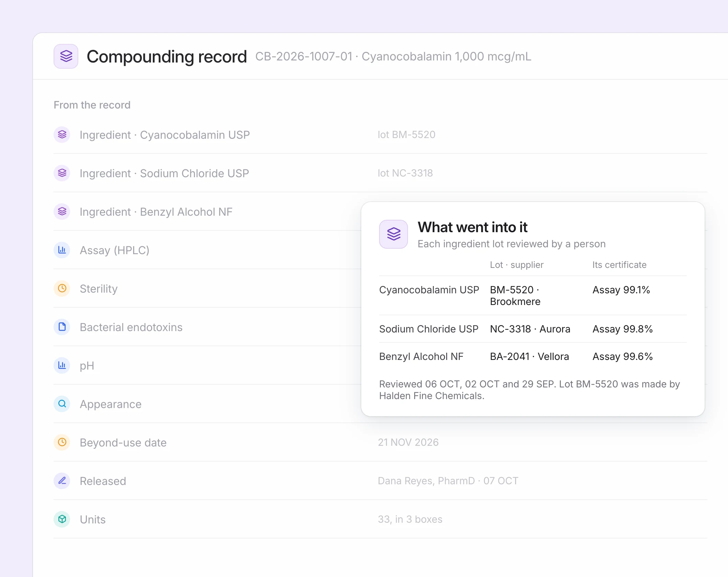The height and width of the screenshot is (577, 728).
Task: Click the clock icon next to Sterility
Action: pyautogui.click(x=62, y=288)
